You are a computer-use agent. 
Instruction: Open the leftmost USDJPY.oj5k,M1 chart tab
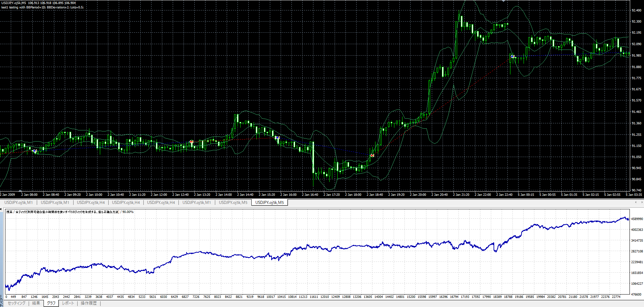(19, 203)
